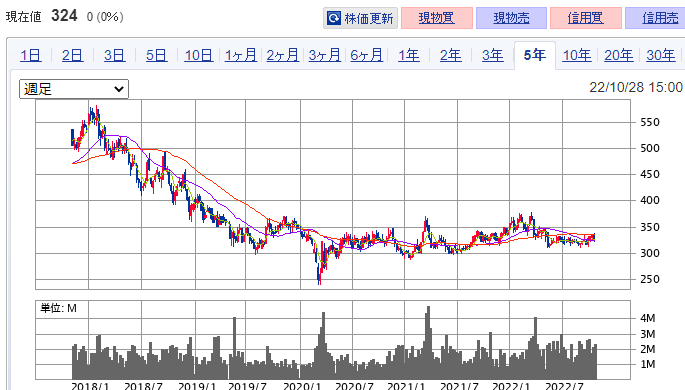
Task: Click the 550 price axis label
Action: 650,122
